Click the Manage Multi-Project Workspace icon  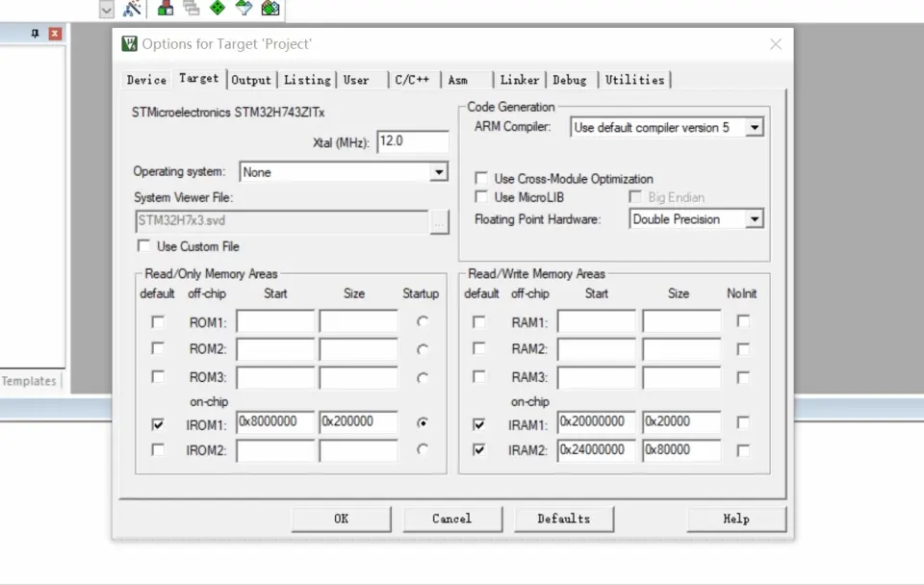point(191,9)
